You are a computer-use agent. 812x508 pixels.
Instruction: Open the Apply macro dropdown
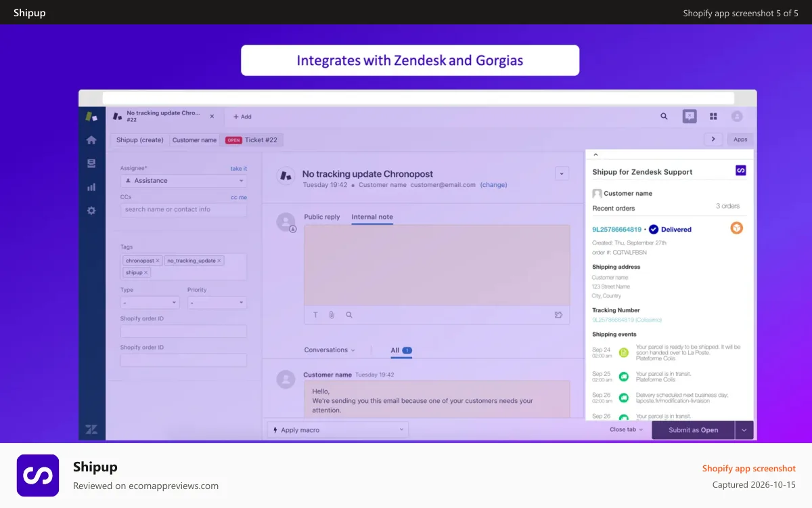pyautogui.click(x=338, y=429)
